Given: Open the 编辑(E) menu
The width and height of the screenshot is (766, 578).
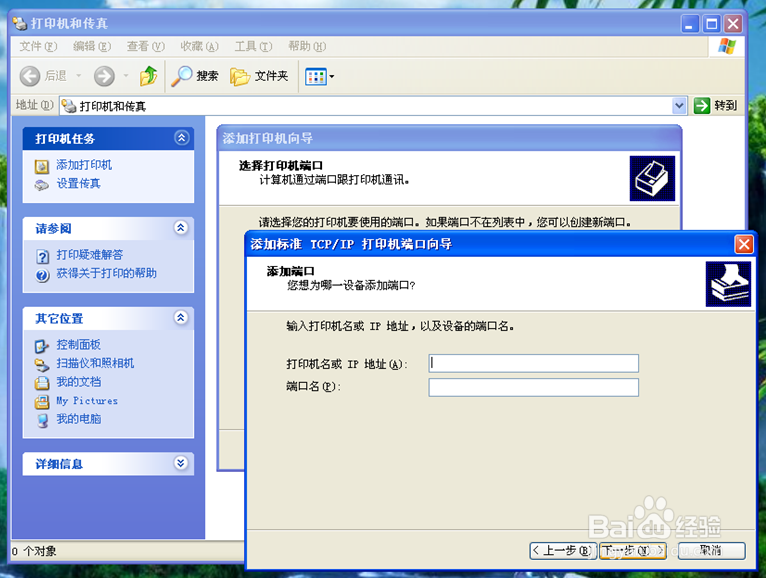Looking at the screenshot, I should point(92,46).
